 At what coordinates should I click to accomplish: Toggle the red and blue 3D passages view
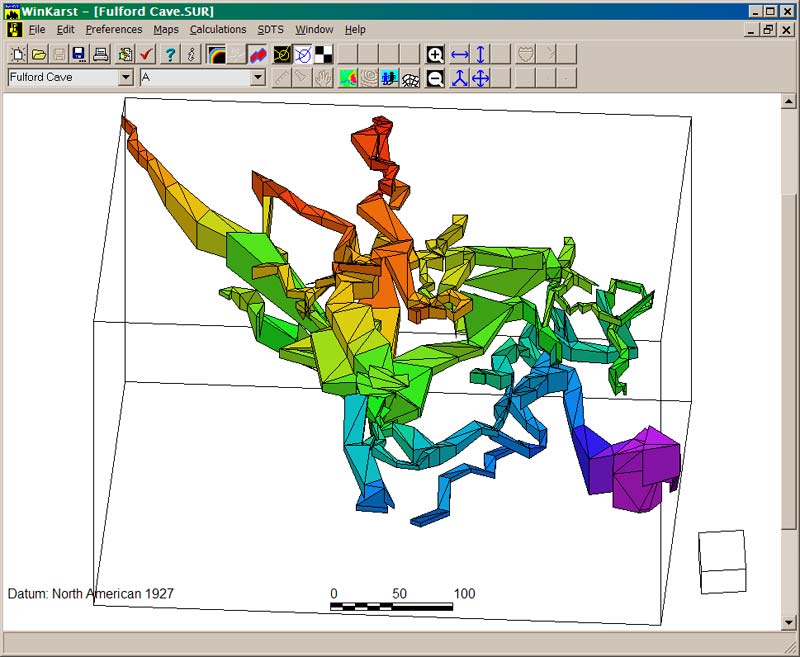(258, 54)
